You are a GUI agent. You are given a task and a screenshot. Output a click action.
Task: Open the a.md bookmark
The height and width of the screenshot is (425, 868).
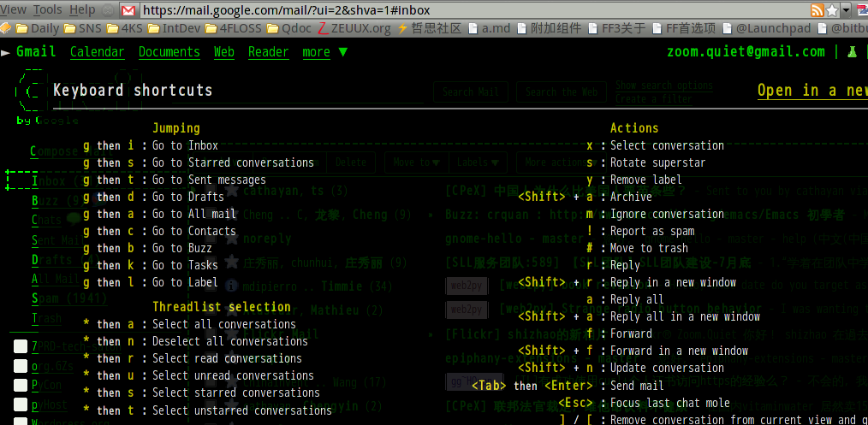489,28
